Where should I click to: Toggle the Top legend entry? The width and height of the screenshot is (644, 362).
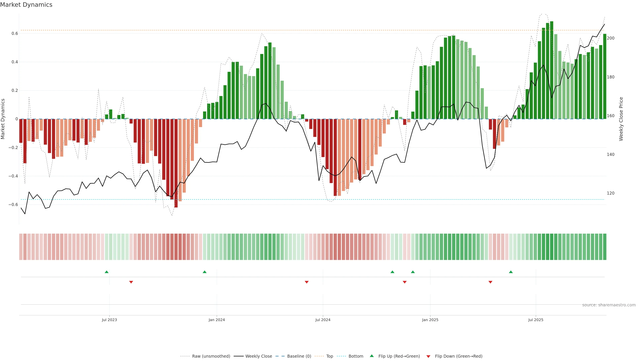(x=330, y=356)
